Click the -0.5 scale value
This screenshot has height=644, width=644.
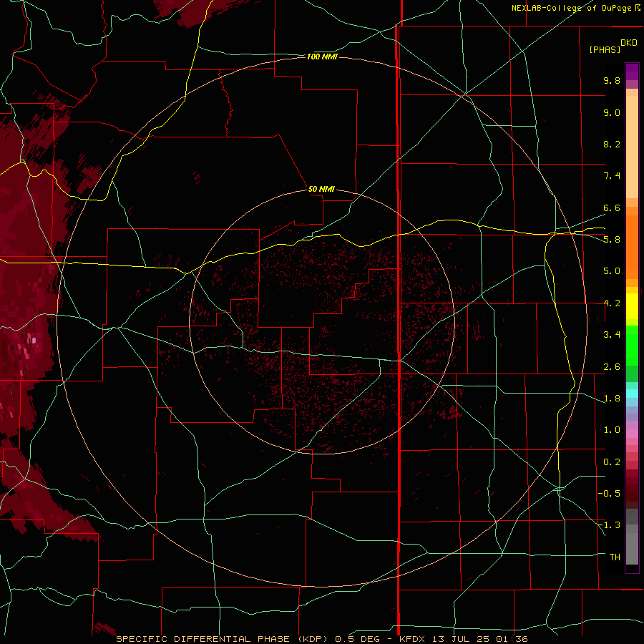point(609,493)
